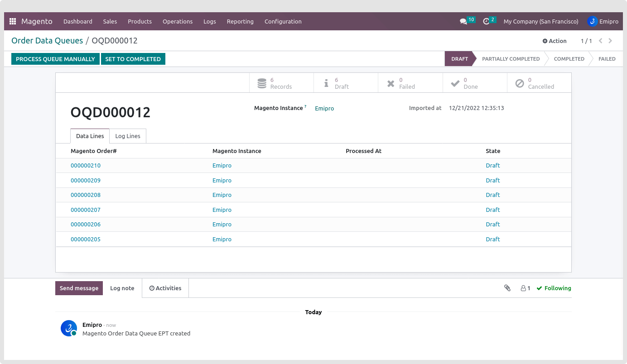The image size is (627, 364).
Task: Go to previous record arrow
Action: [600, 41]
